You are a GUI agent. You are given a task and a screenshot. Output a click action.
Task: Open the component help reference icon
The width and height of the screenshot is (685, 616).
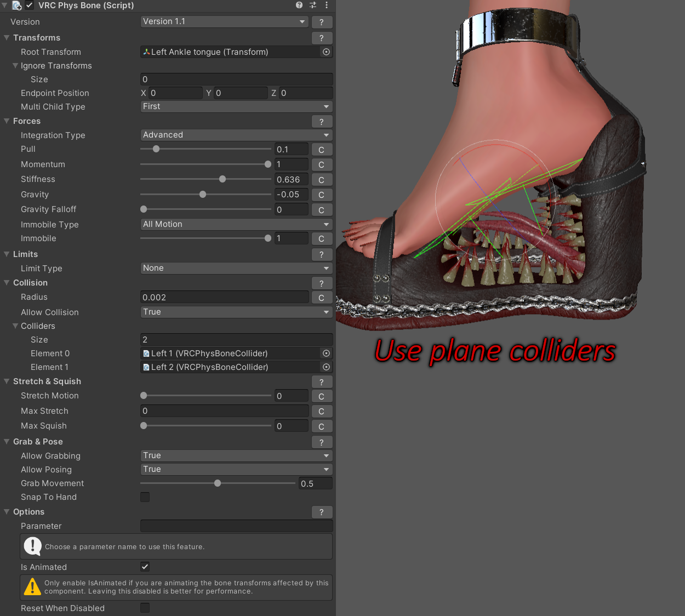point(299,5)
